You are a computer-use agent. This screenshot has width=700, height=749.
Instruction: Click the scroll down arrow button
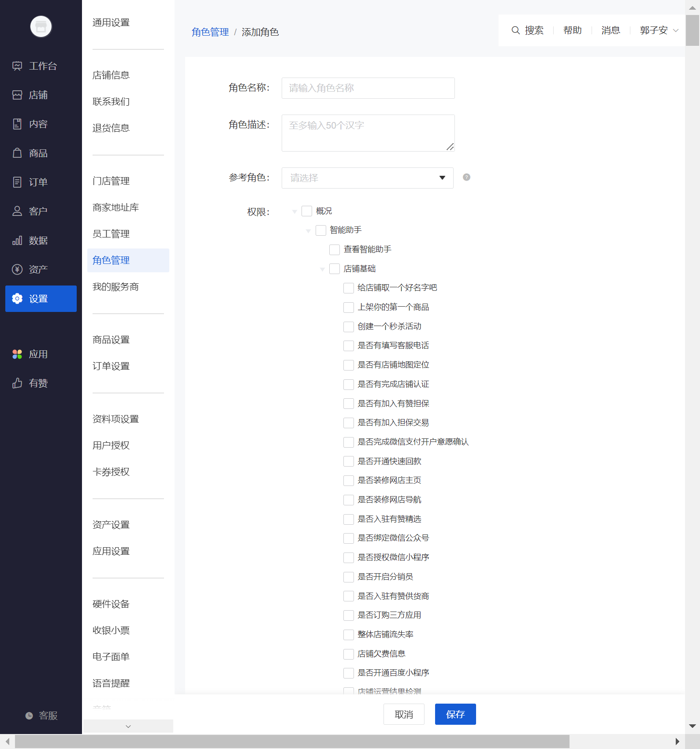point(693,726)
